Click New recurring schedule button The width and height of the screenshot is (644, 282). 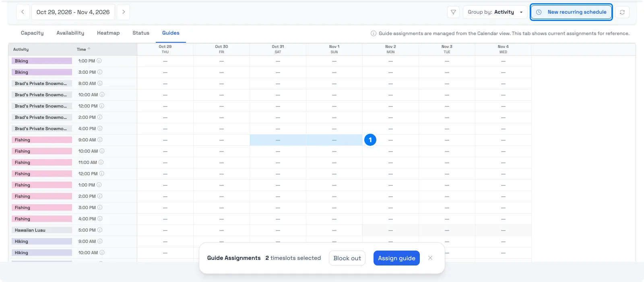click(x=572, y=12)
